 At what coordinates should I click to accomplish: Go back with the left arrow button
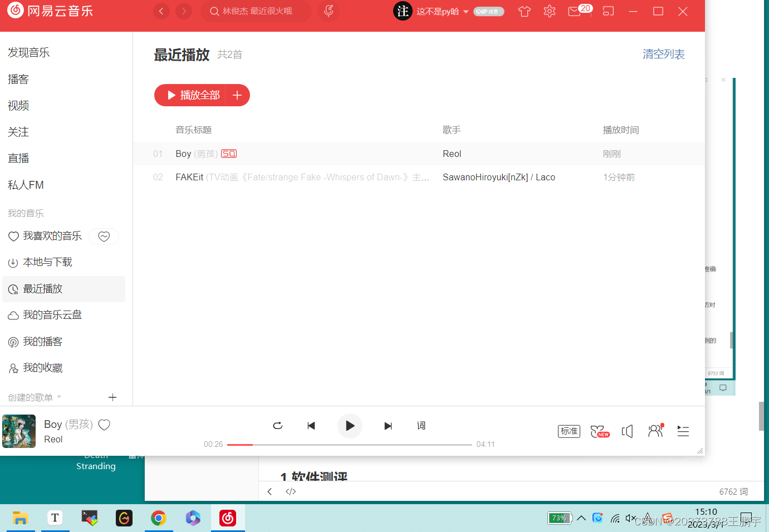[x=161, y=11]
